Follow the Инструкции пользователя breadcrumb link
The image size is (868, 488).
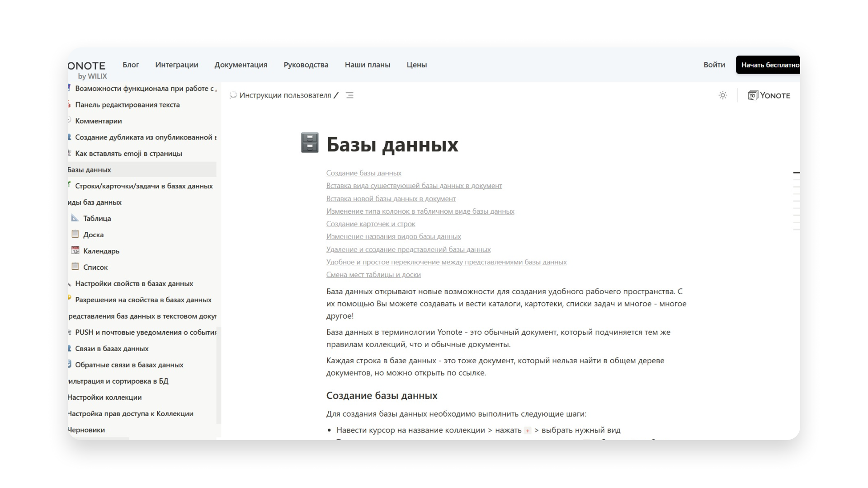click(285, 95)
